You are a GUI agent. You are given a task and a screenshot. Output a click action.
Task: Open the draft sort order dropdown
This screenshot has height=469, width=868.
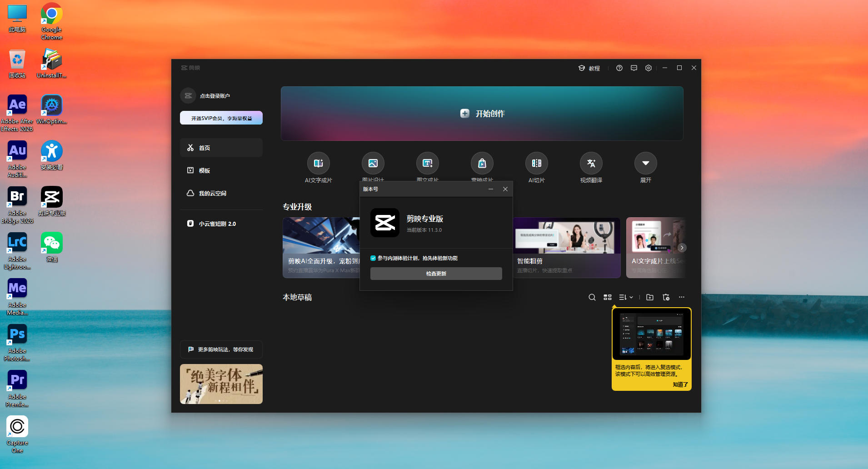626,297
